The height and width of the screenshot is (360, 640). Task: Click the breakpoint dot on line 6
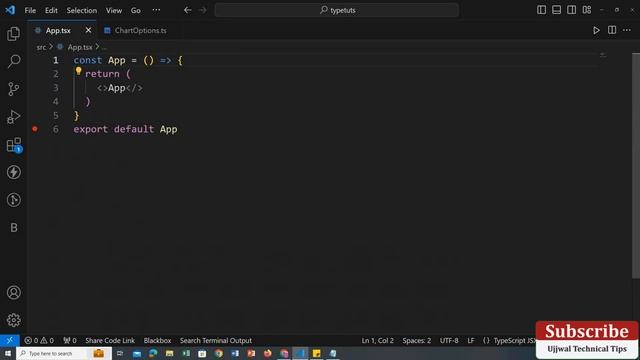pos(35,129)
